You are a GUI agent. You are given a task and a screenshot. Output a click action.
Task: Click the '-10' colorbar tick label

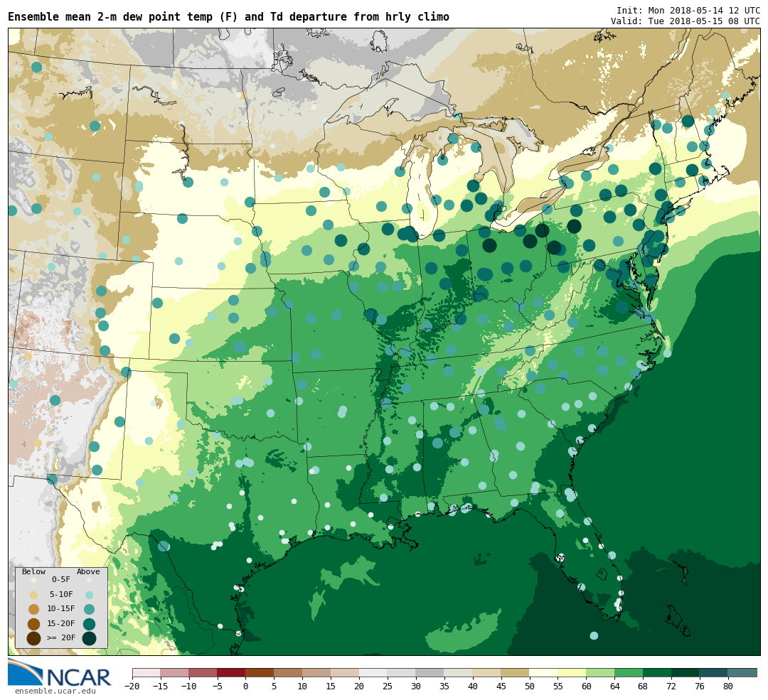point(189,686)
